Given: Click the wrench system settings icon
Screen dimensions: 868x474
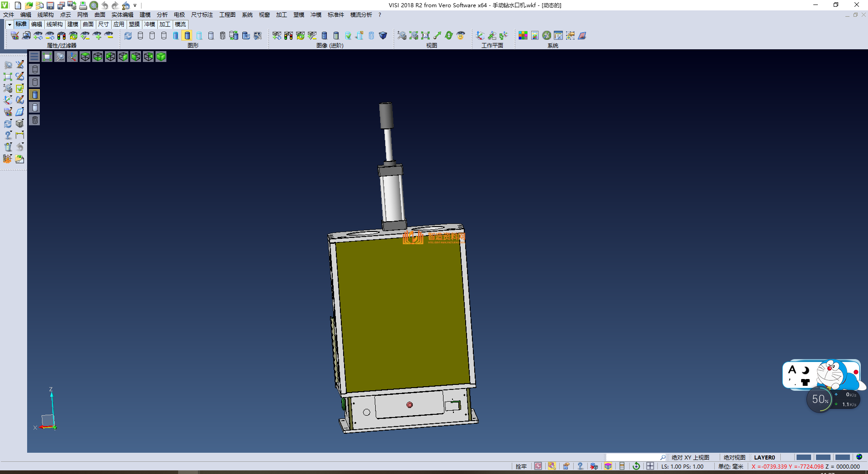Looking at the screenshot, I should (547, 36).
